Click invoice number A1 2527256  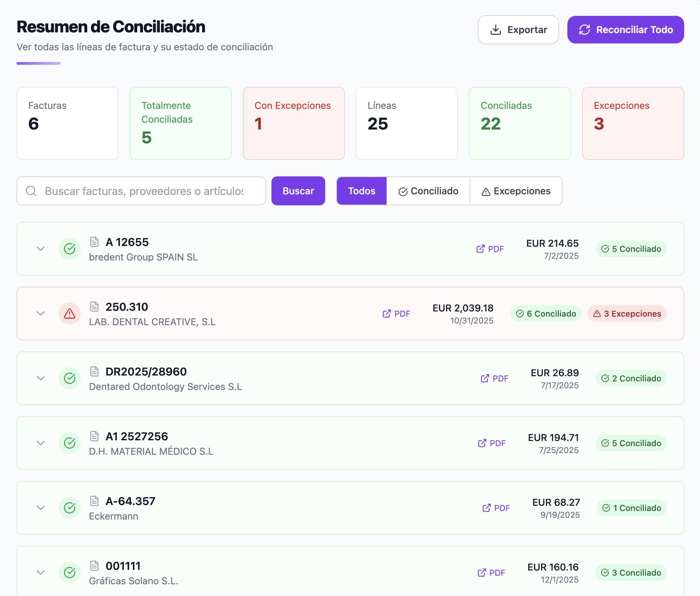coord(137,436)
